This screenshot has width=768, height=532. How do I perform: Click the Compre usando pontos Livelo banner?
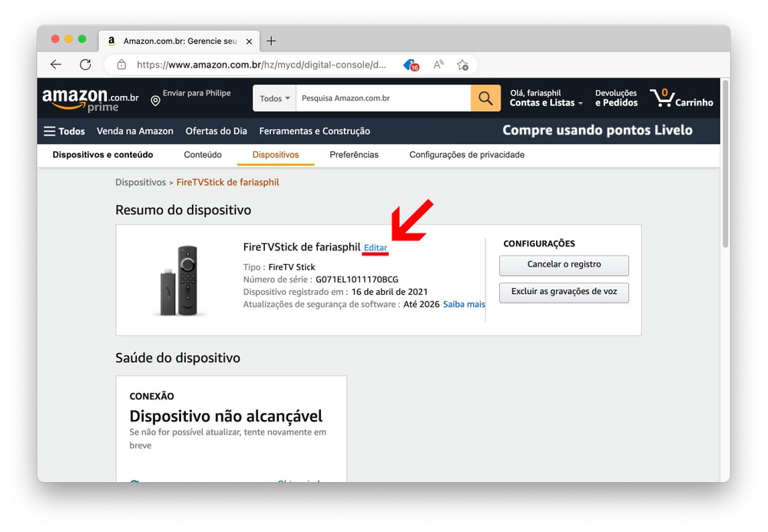pos(597,131)
